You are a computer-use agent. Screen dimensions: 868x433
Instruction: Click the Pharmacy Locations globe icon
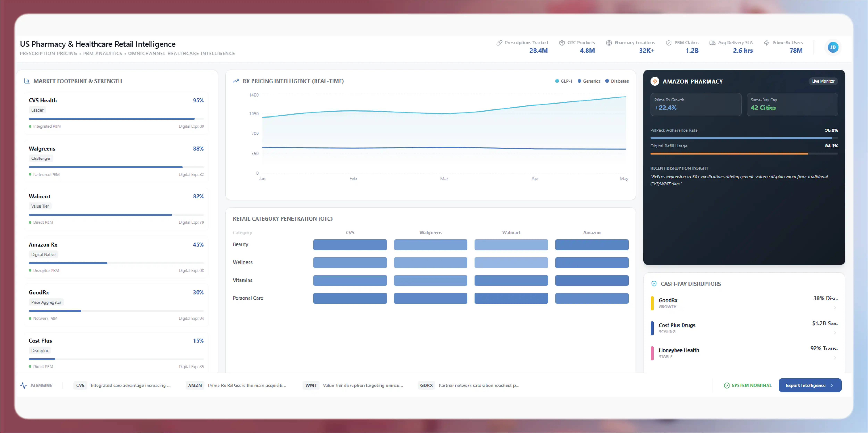click(609, 43)
